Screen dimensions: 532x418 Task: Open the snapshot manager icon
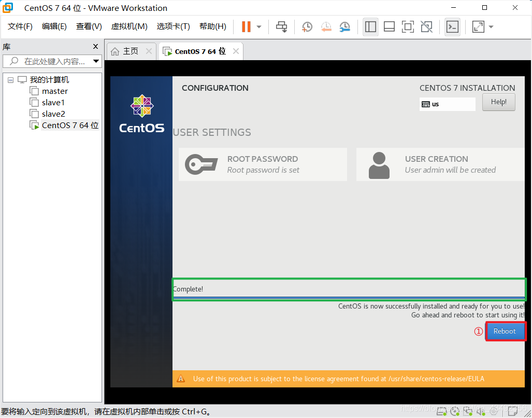[344, 27]
